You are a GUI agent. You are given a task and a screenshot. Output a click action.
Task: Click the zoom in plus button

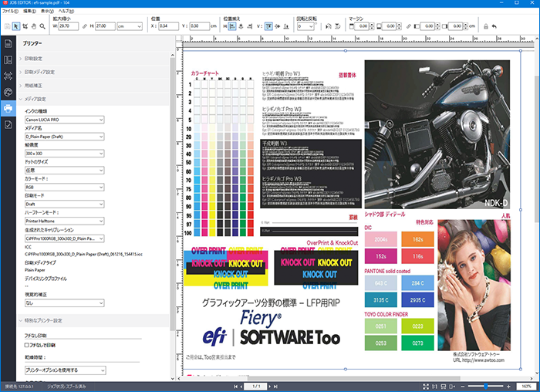pos(508,387)
